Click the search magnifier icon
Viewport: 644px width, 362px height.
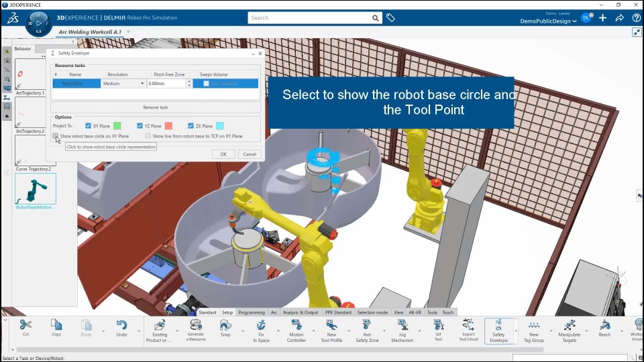click(376, 18)
